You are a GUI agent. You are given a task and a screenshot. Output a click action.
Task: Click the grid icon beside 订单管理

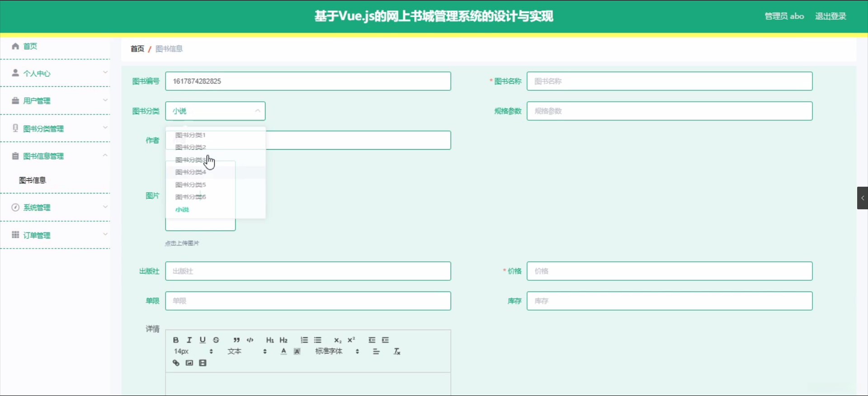[x=15, y=235]
